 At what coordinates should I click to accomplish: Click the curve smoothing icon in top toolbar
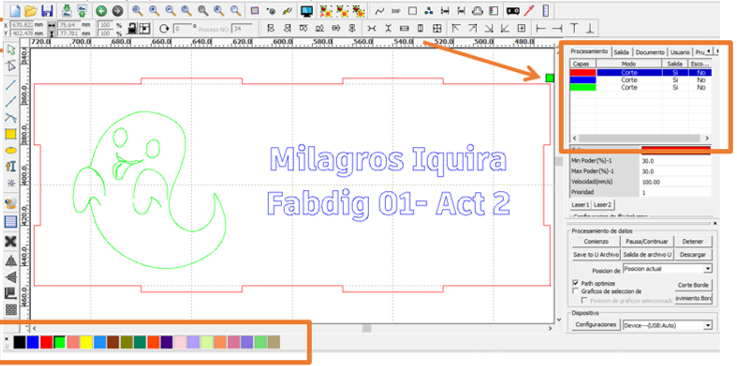pos(380,11)
